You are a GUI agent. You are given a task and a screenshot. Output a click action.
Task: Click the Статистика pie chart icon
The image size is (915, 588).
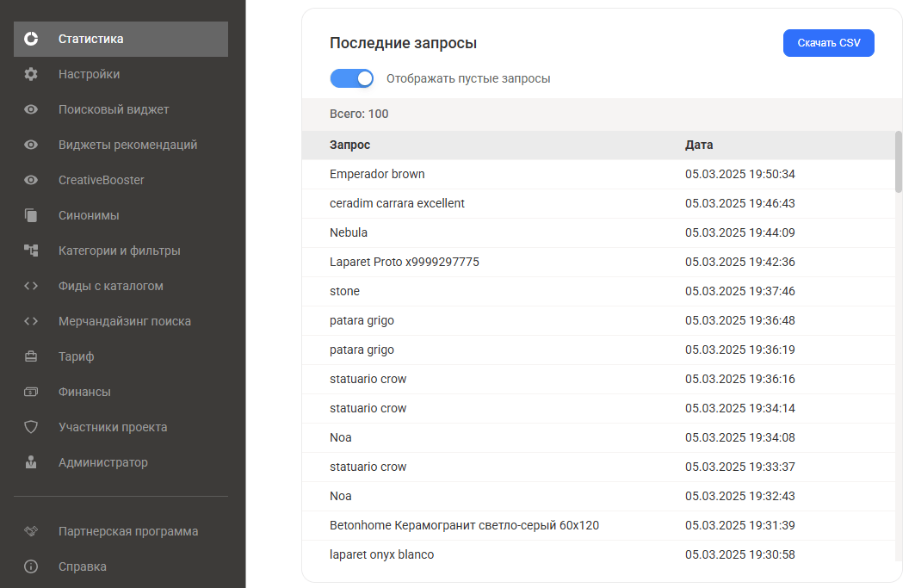click(31, 39)
